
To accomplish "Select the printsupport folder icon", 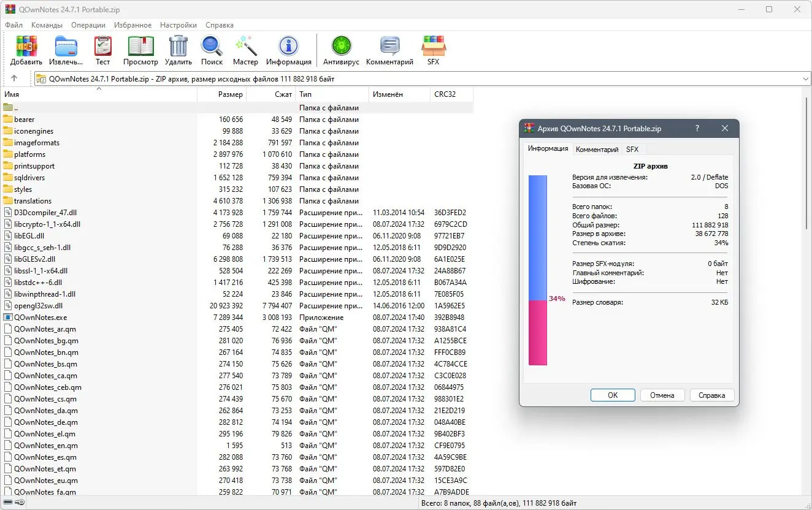I will (8, 166).
